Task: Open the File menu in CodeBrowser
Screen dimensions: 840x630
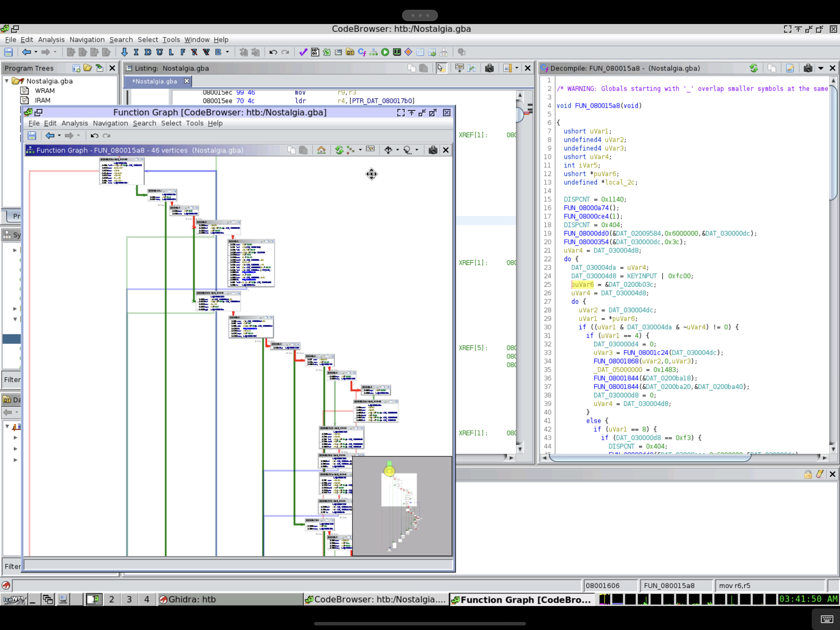Action: (x=10, y=39)
